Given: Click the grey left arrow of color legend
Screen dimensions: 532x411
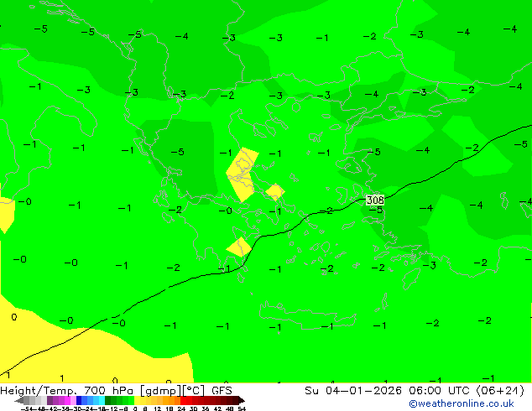Looking at the screenshot, I should 19,400.
